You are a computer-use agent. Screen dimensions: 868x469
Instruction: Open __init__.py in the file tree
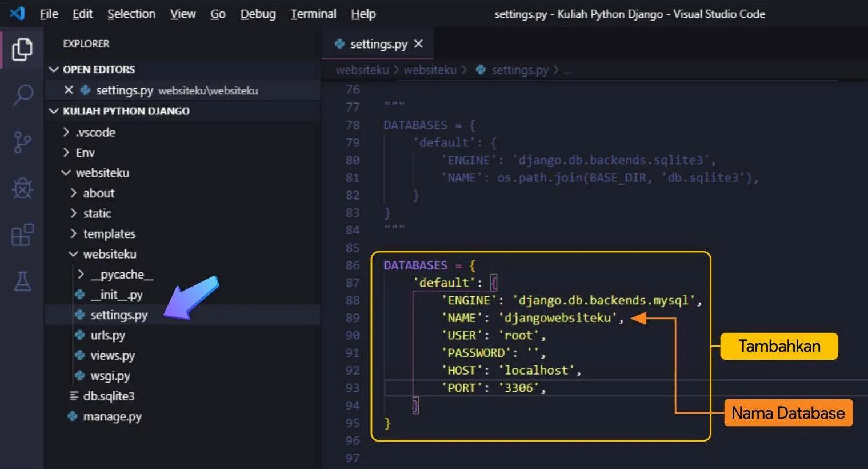117,295
